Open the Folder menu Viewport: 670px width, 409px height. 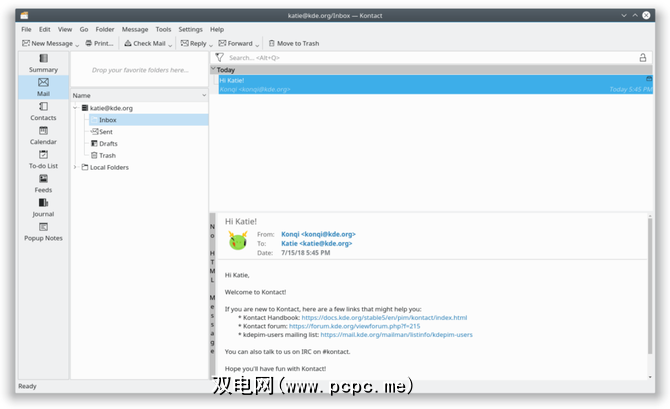105,29
